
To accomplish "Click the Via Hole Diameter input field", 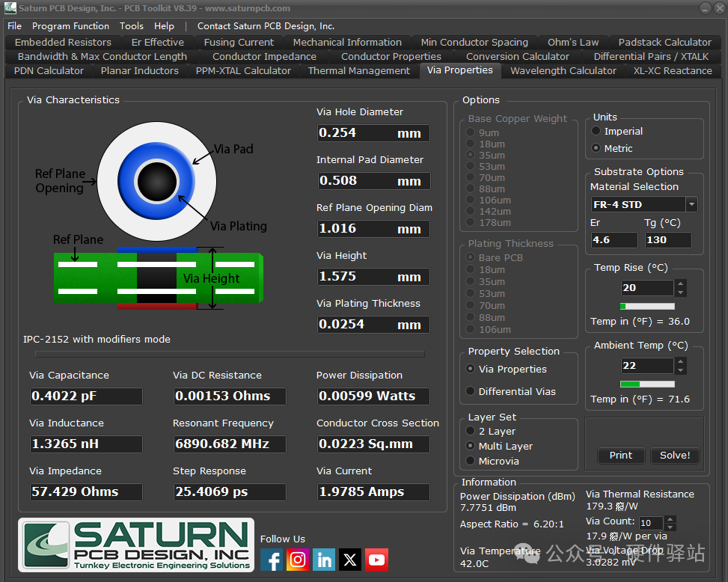I will (x=373, y=133).
